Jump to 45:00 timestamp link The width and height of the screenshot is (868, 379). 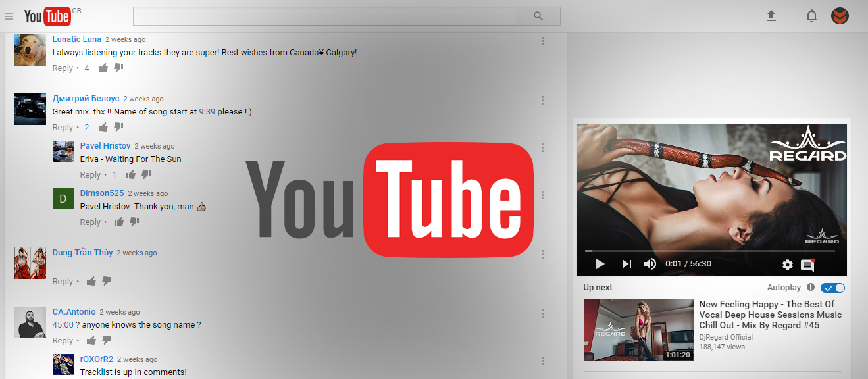(x=63, y=325)
